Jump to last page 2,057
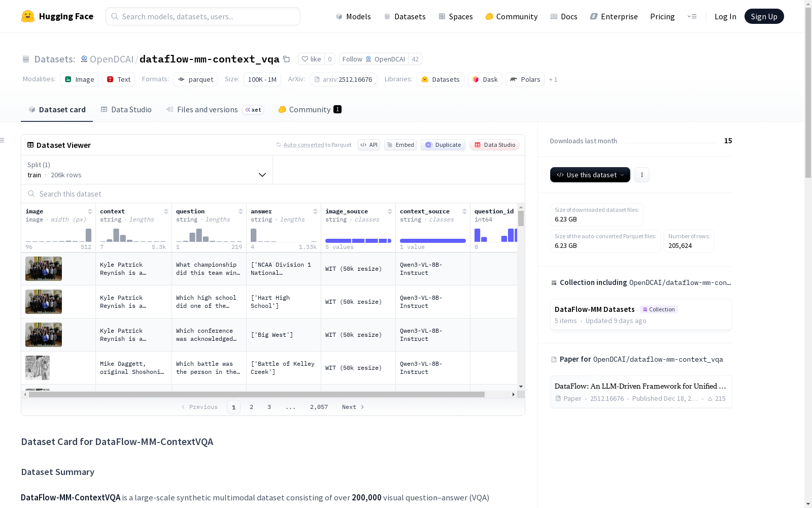The height and width of the screenshot is (508, 812). pyautogui.click(x=319, y=407)
